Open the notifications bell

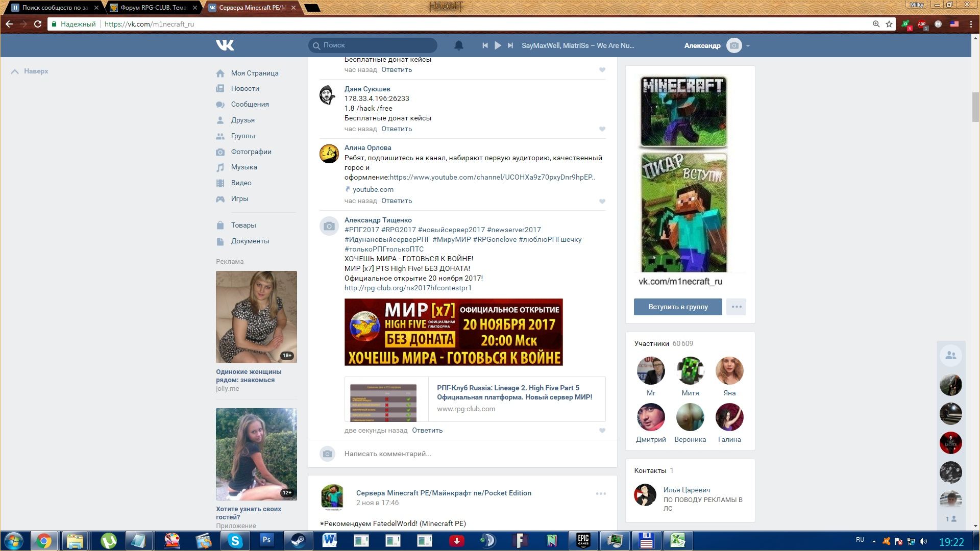[x=458, y=45]
